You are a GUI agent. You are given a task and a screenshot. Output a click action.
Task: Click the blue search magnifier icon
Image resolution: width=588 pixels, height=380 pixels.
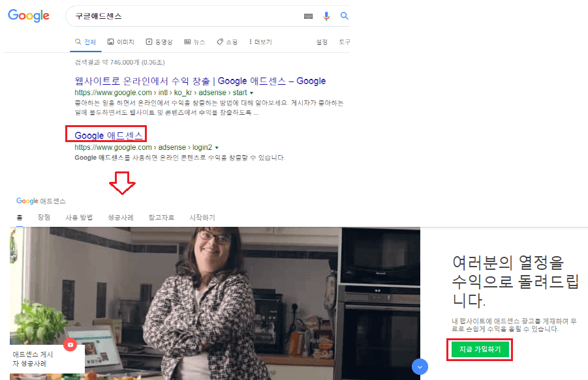[344, 16]
